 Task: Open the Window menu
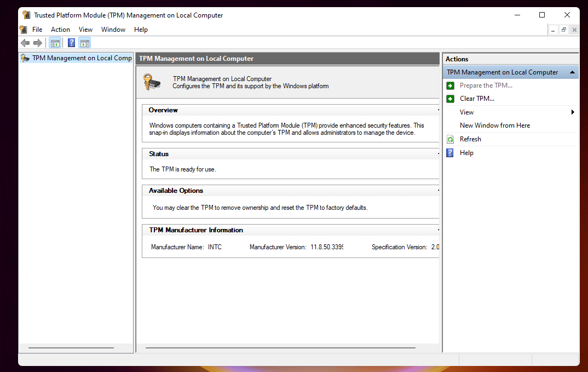coord(113,29)
